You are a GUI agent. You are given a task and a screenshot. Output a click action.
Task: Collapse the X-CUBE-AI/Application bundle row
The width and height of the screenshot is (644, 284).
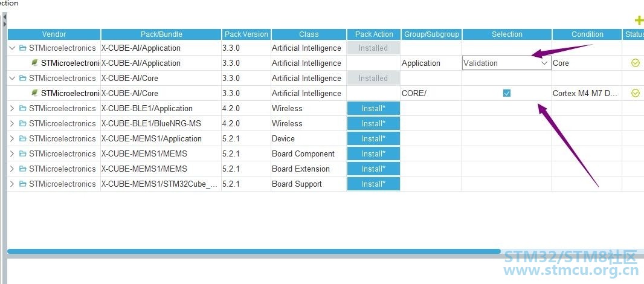pyautogui.click(x=12, y=48)
